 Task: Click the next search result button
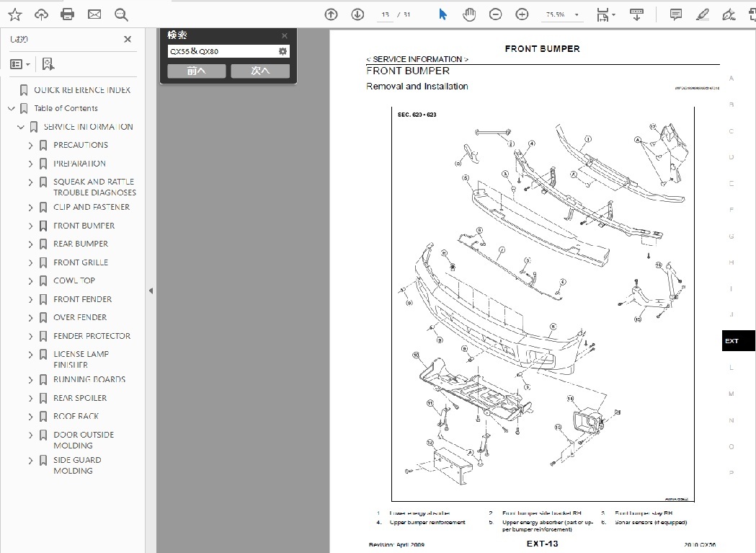(x=260, y=71)
